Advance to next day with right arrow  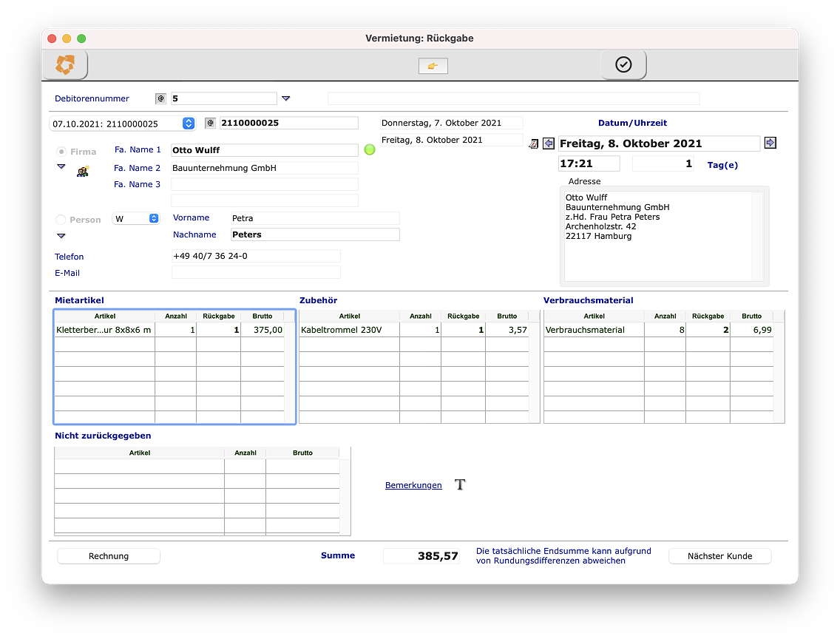coord(770,143)
